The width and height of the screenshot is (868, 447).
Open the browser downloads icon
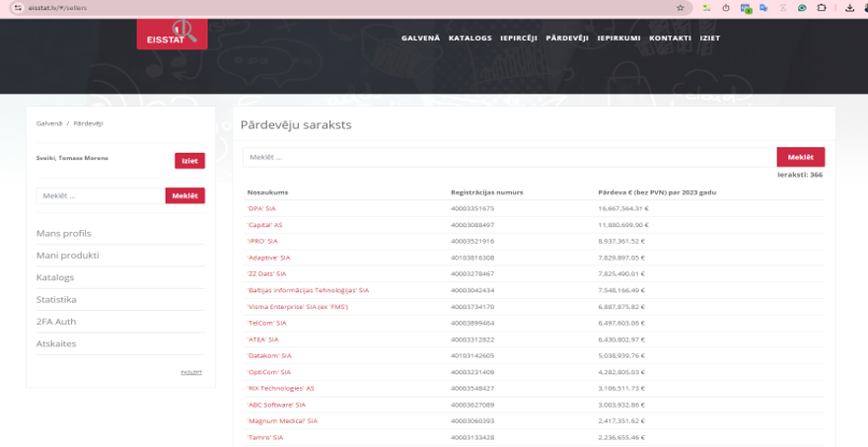pyautogui.click(x=849, y=8)
